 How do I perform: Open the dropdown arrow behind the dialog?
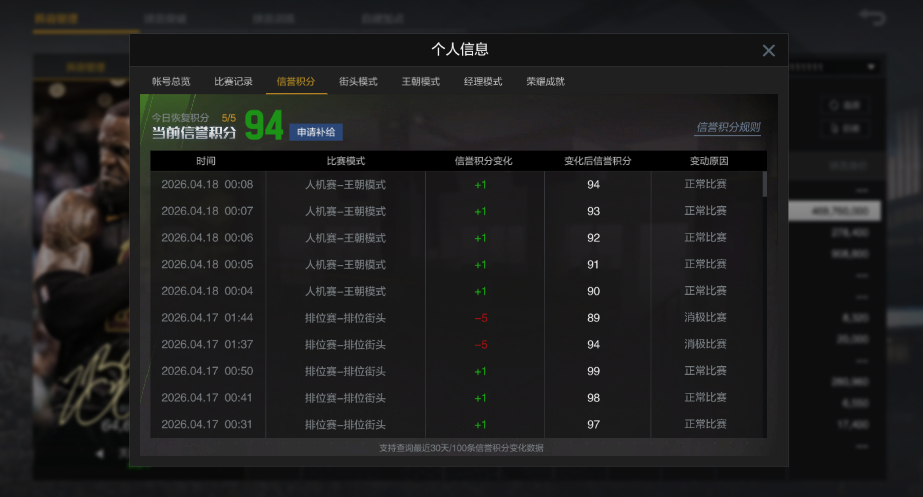coord(871,67)
